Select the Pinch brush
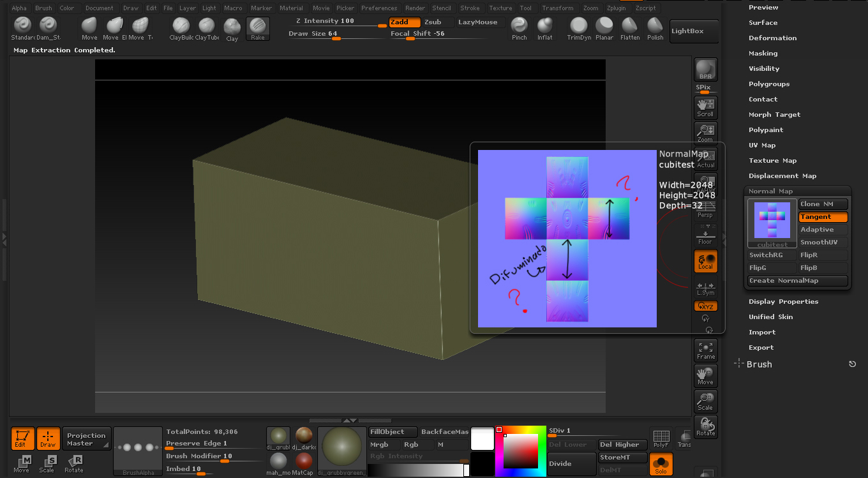The image size is (868, 478). tap(520, 29)
